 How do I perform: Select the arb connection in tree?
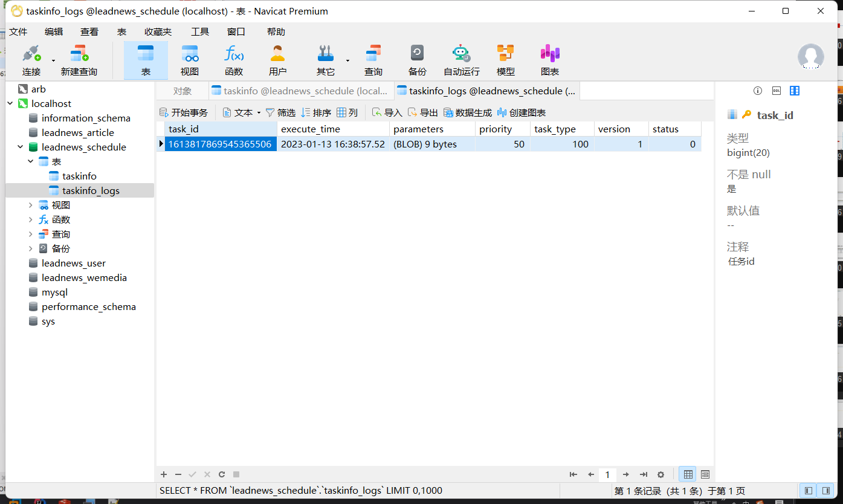point(39,89)
